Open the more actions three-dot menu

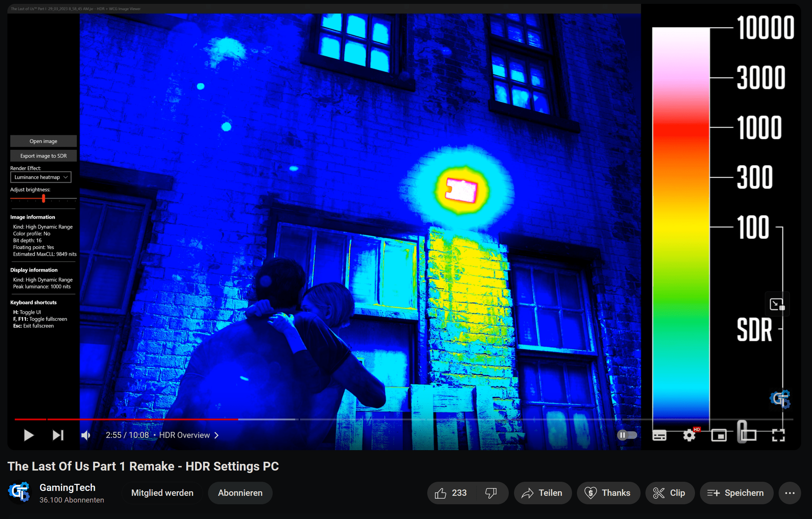pyautogui.click(x=790, y=493)
